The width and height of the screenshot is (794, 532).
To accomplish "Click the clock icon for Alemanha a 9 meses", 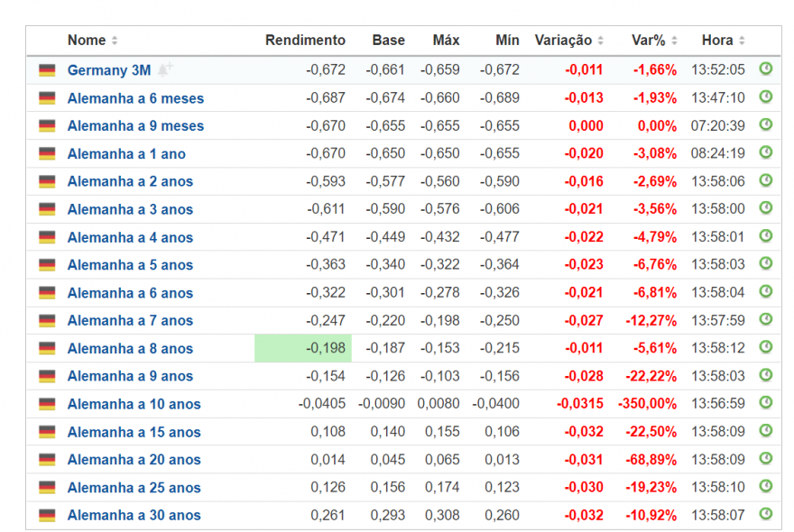I will (x=766, y=124).
